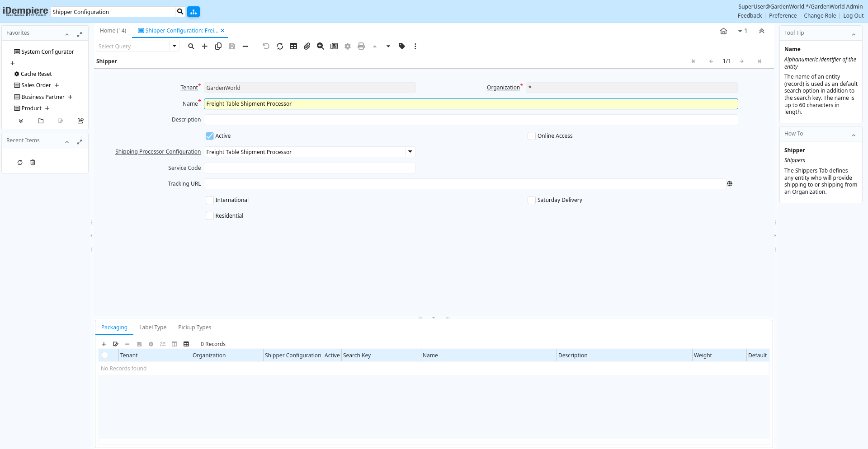Click into the Tracking URL field
868x449 pixels.
[464, 184]
